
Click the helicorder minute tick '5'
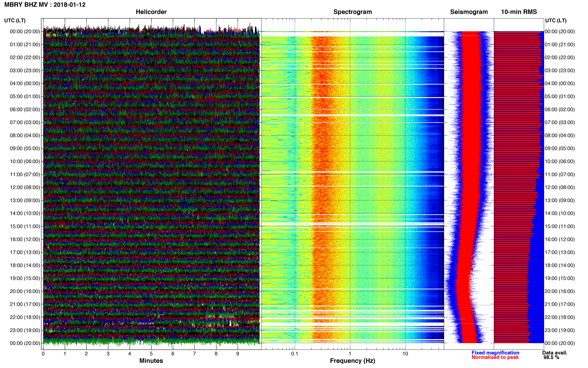[151, 354]
